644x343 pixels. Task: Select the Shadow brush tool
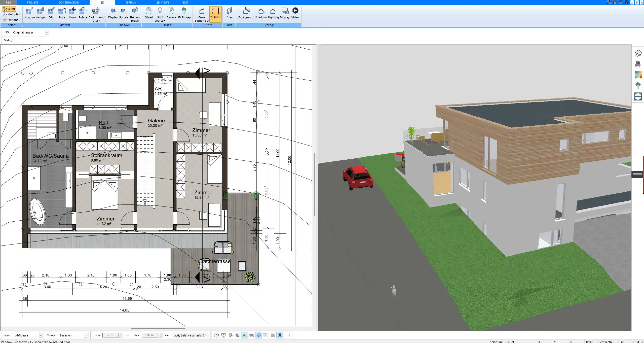coord(135,14)
